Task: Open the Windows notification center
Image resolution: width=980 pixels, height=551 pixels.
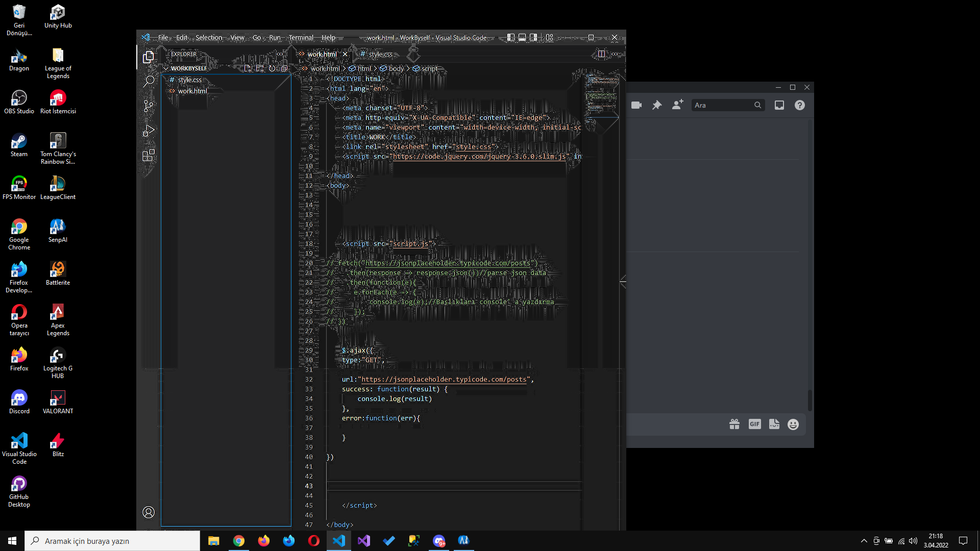Action: (x=963, y=541)
